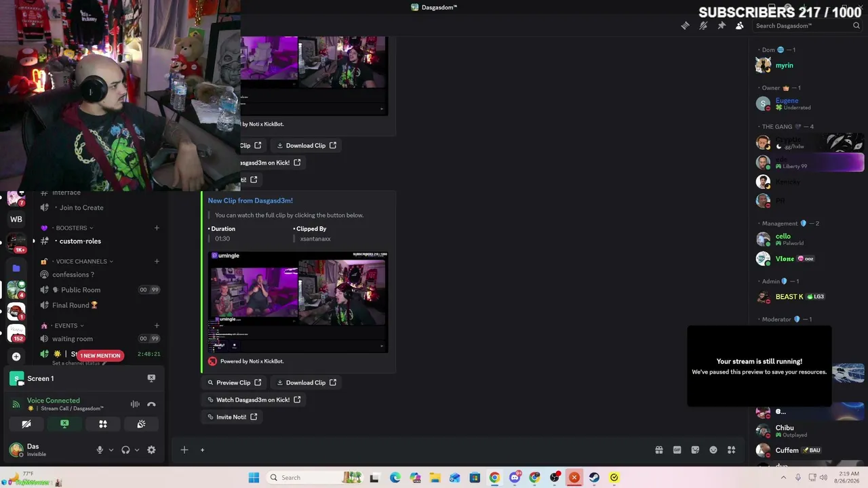
Task: Open user settings gear
Action: click(x=151, y=450)
